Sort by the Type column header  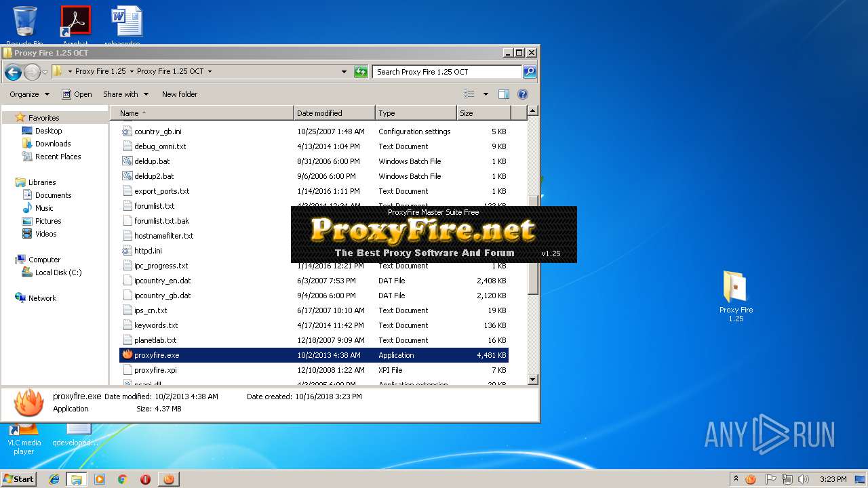[x=416, y=113]
